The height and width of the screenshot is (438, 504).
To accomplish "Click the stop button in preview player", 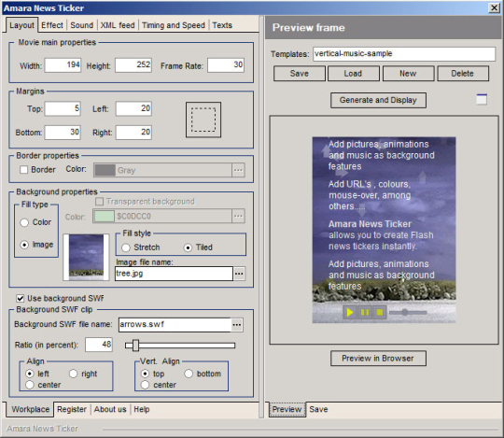I will tap(380, 312).
